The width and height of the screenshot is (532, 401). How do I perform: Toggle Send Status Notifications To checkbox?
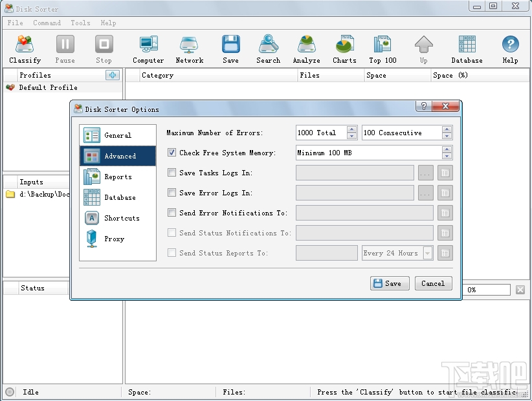(172, 233)
